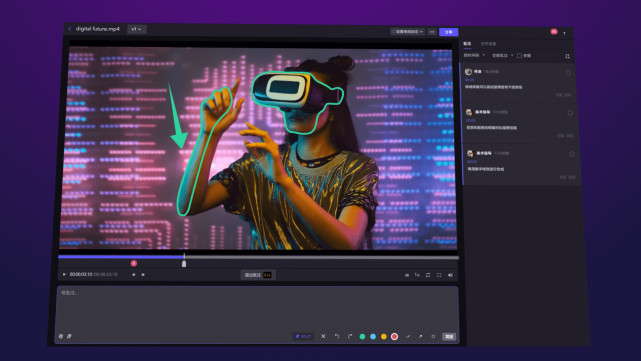Mark the first comment as resolved

coord(568,72)
